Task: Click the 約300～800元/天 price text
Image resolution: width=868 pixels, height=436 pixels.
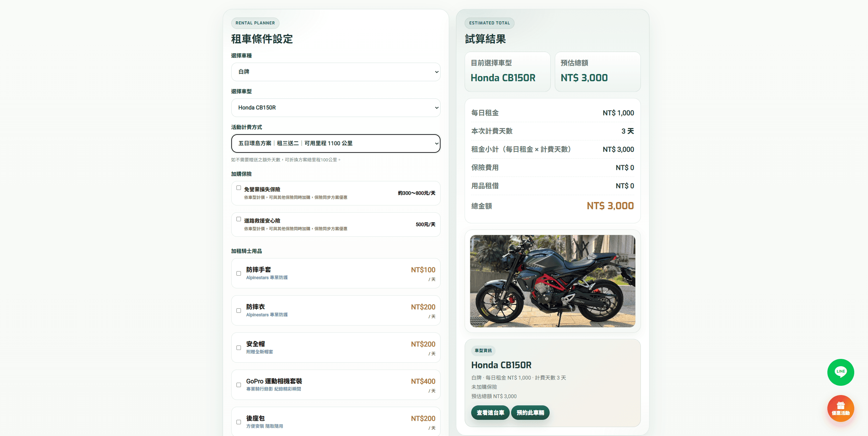Action: pyautogui.click(x=416, y=193)
